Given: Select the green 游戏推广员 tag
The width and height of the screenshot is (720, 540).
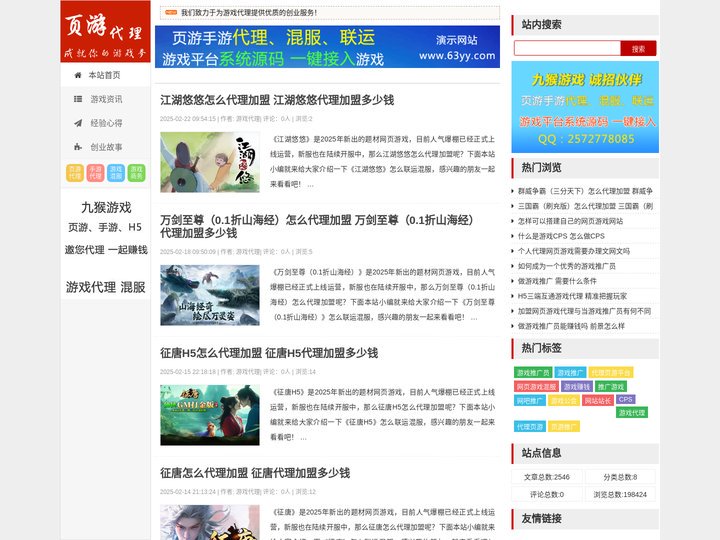Looking at the screenshot, I should tap(533, 372).
